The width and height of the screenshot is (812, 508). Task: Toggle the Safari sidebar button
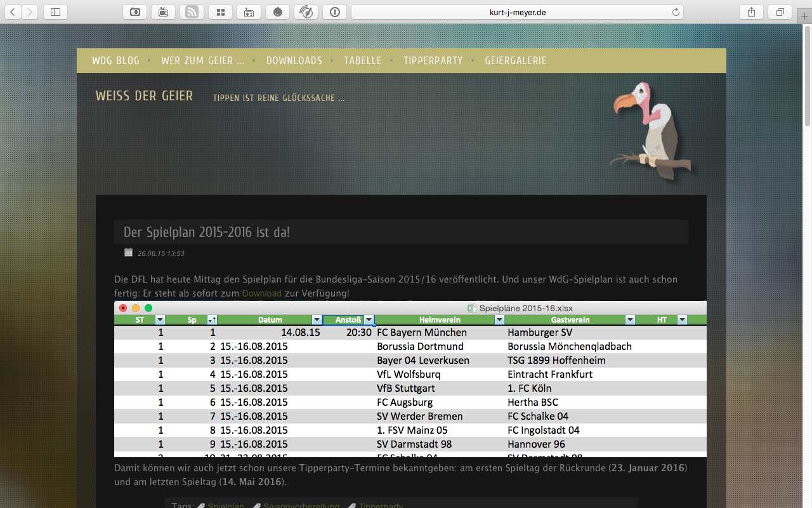point(55,11)
